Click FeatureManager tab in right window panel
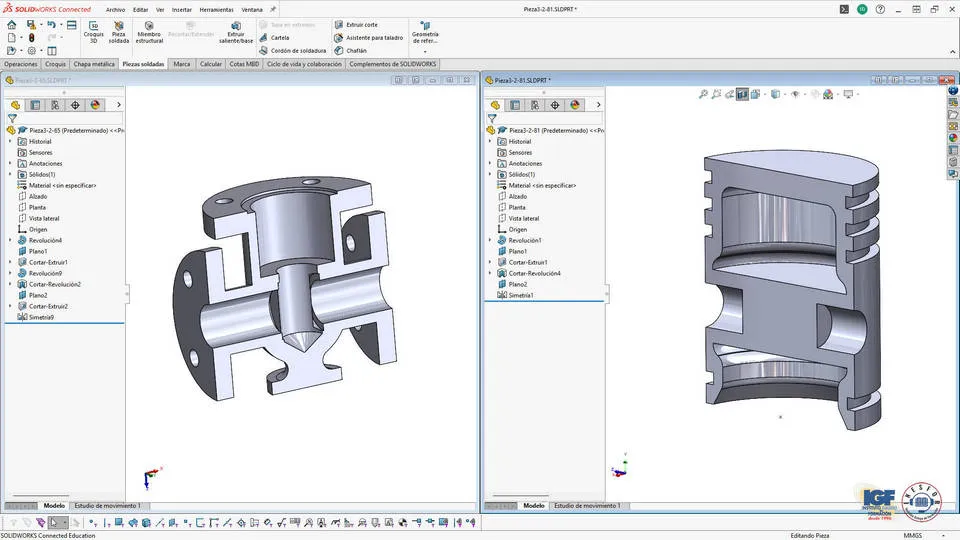 (495, 105)
